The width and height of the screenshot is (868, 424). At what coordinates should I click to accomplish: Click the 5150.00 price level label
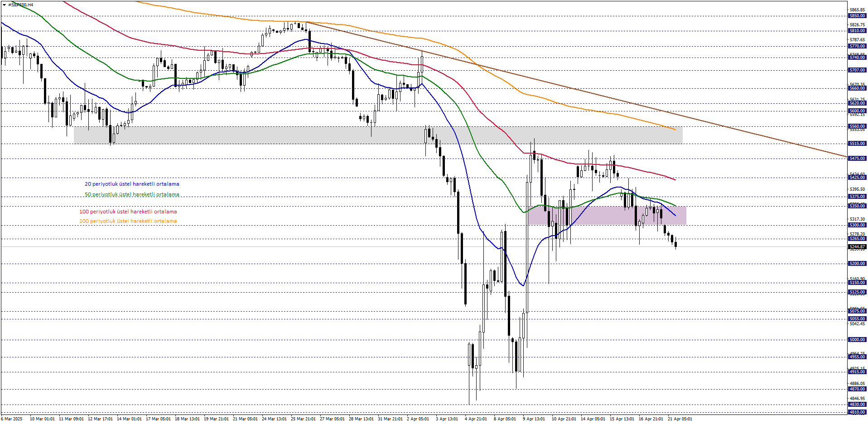click(x=857, y=283)
